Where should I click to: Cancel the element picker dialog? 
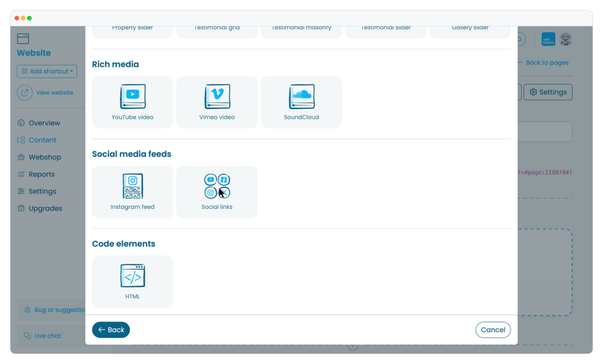(x=493, y=330)
